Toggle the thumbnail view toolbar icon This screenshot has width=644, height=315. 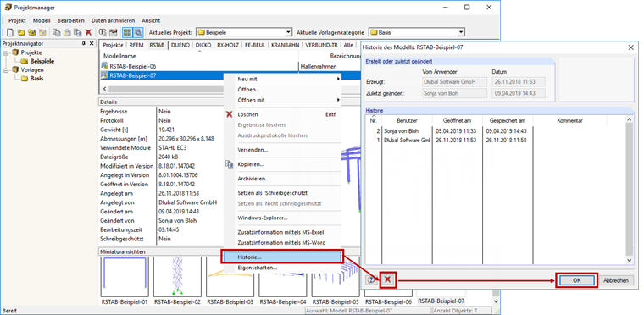128,32
